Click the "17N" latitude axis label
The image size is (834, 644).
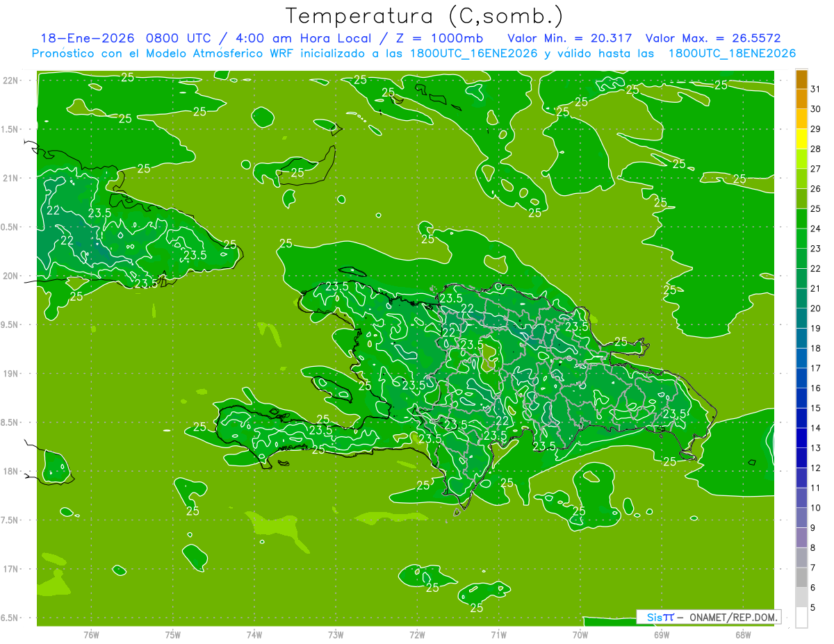[x=11, y=569]
